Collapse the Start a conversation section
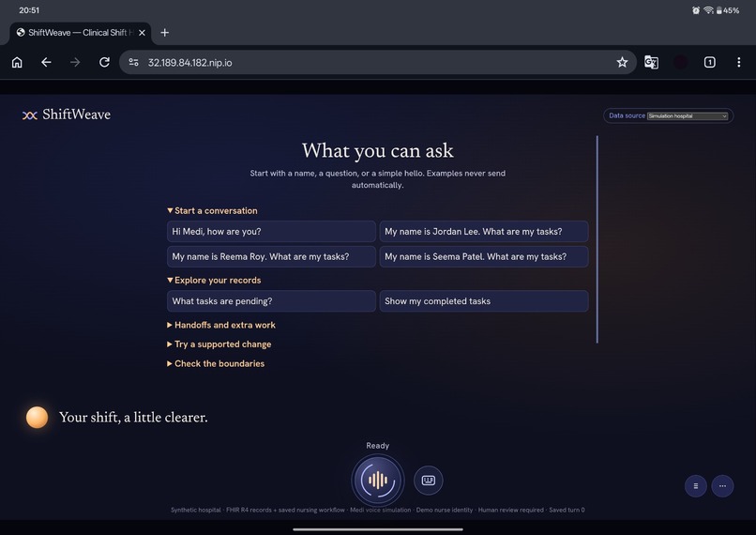This screenshot has width=756, height=535. [212, 211]
